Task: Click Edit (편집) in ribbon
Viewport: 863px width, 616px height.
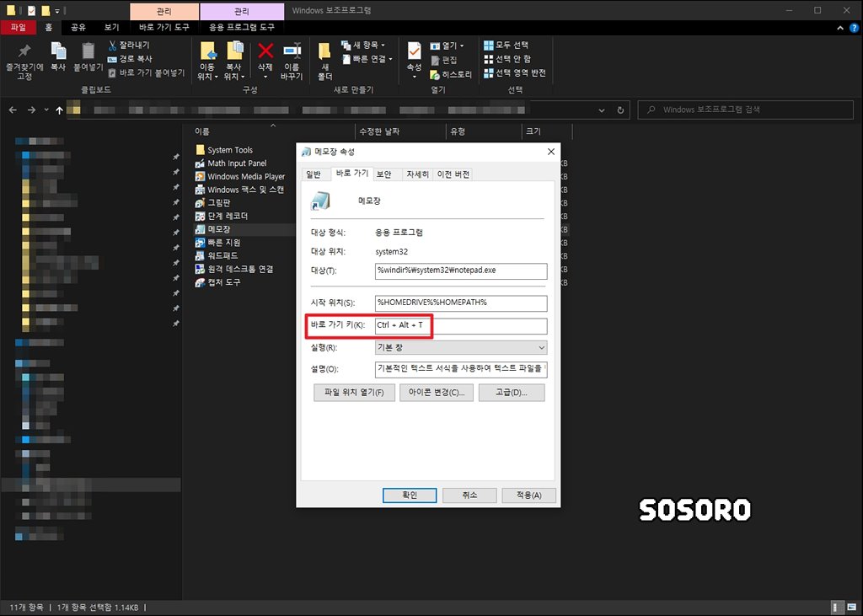Action: [443, 60]
